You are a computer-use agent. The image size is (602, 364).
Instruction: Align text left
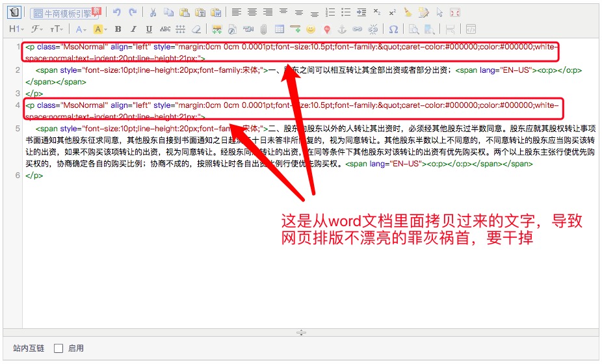[237, 12]
